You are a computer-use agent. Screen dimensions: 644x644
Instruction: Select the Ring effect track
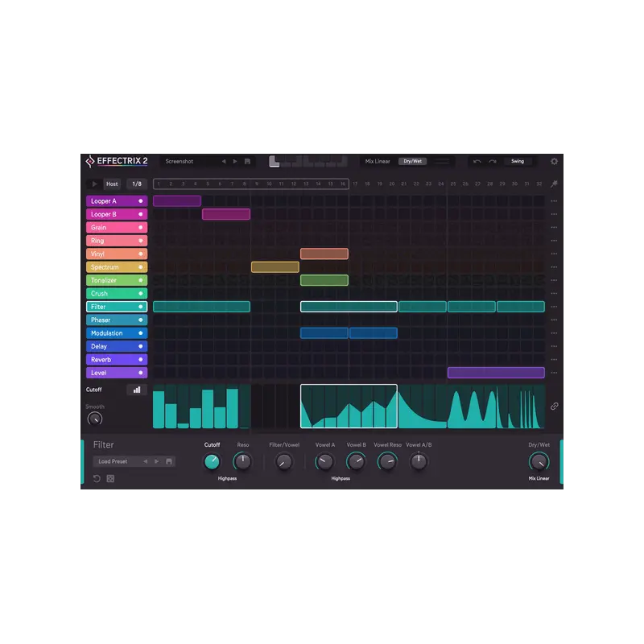(x=117, y=241)
